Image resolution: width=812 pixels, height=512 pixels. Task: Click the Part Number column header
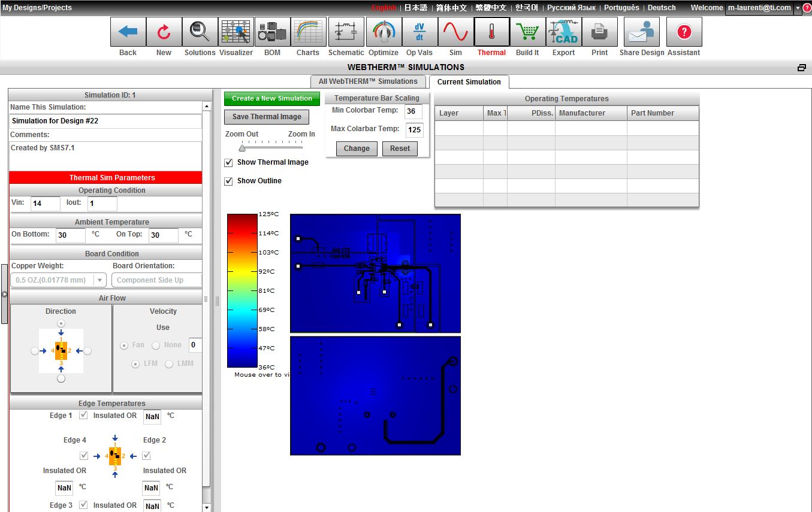(663, 113)
